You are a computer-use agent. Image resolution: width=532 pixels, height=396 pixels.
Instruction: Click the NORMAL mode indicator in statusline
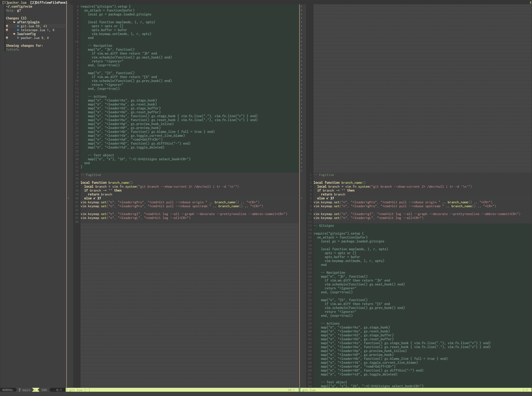(8, 390)
